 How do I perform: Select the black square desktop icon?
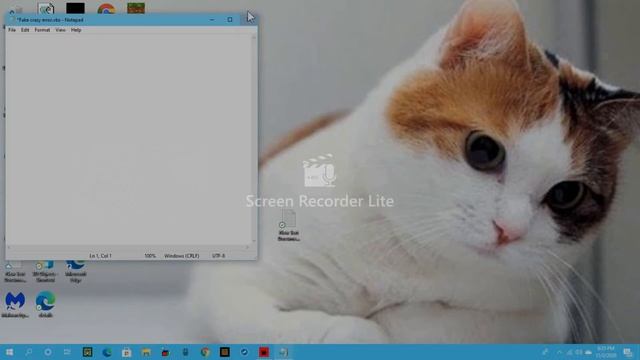[76, 8]
